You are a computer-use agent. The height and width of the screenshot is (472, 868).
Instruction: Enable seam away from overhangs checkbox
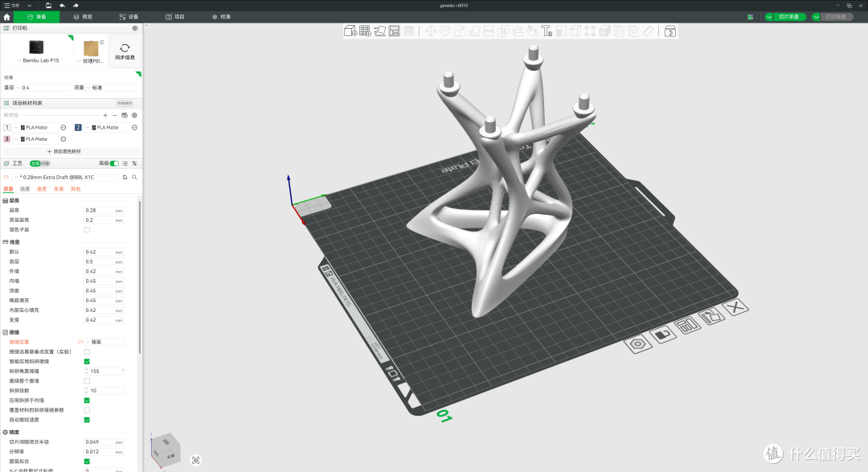tap(87, 351)
